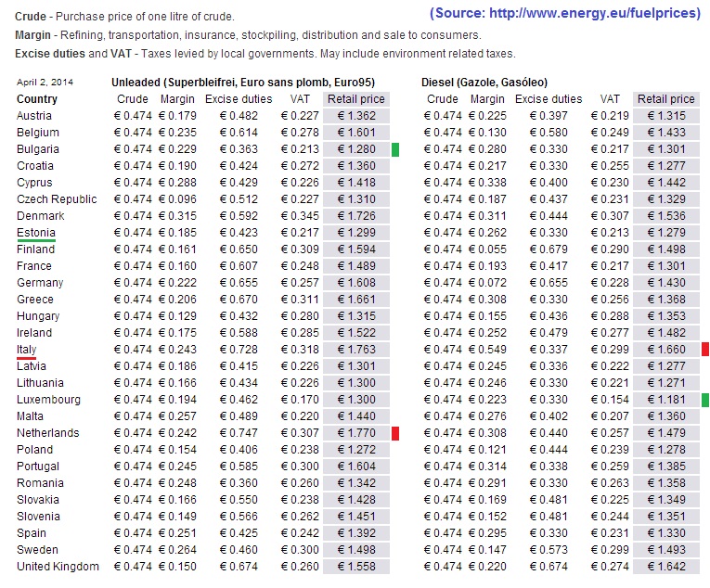Select the Spain country row label
The width and height of the screenshot is (710, 588).
(x=32, y=533)
